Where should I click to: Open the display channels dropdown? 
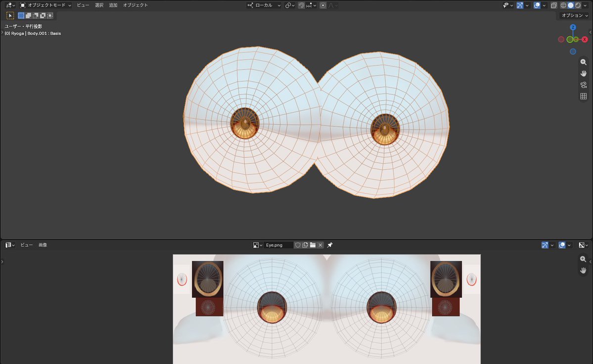coord(583,245)
